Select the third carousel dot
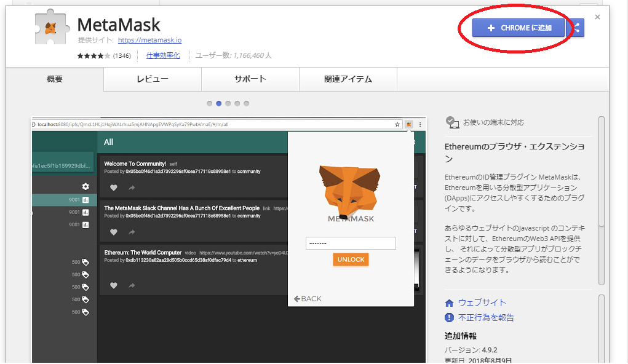Screen dimensions: 628x364 pos(228,103)
